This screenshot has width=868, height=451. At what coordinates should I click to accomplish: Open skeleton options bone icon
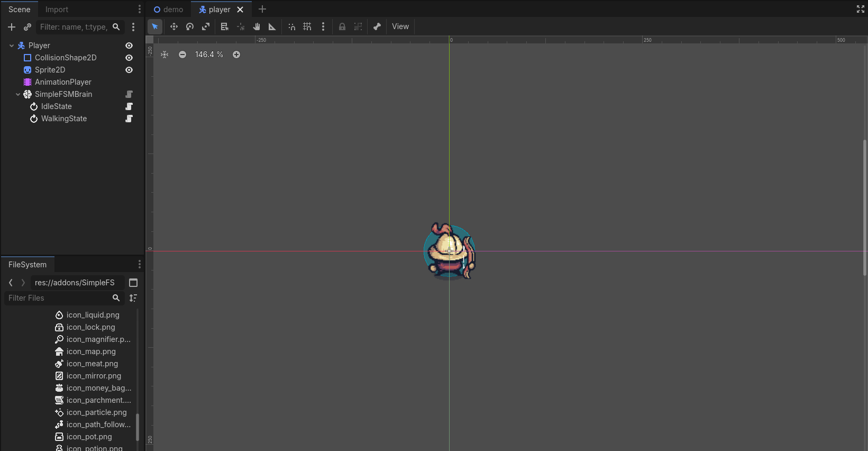pyautogui.click(x=377, y=26)
